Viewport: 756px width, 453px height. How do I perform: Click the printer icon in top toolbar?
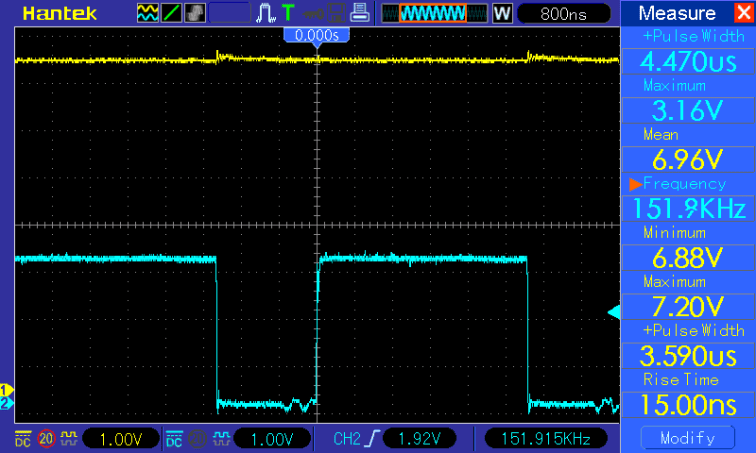(360, 13)
